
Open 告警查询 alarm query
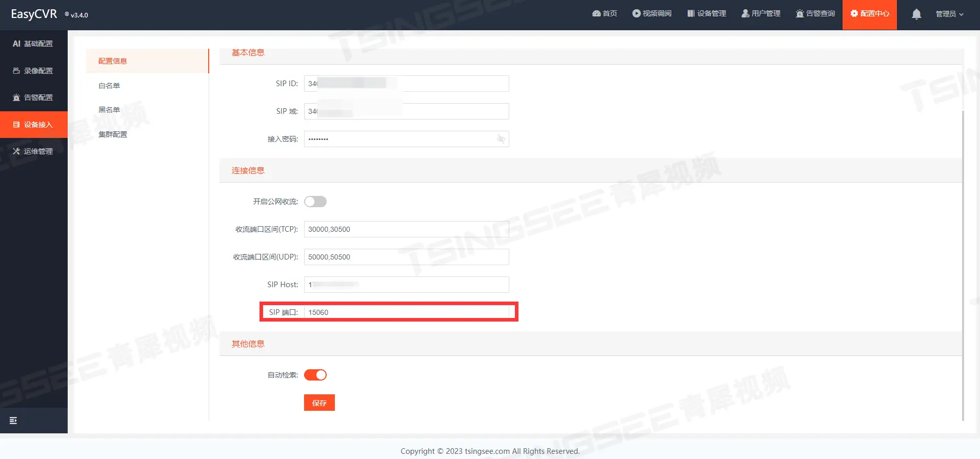point(815,13)
